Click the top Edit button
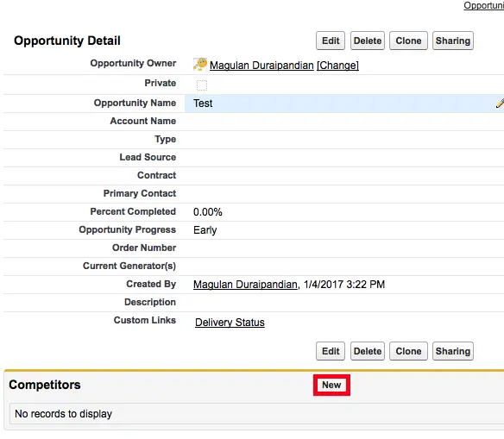Viewport: 504px width, 439px height. click(331, 41)
